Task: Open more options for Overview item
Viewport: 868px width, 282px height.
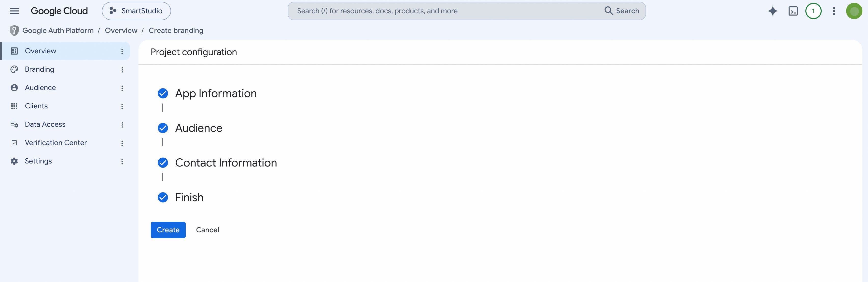Action: coord(122,51)
